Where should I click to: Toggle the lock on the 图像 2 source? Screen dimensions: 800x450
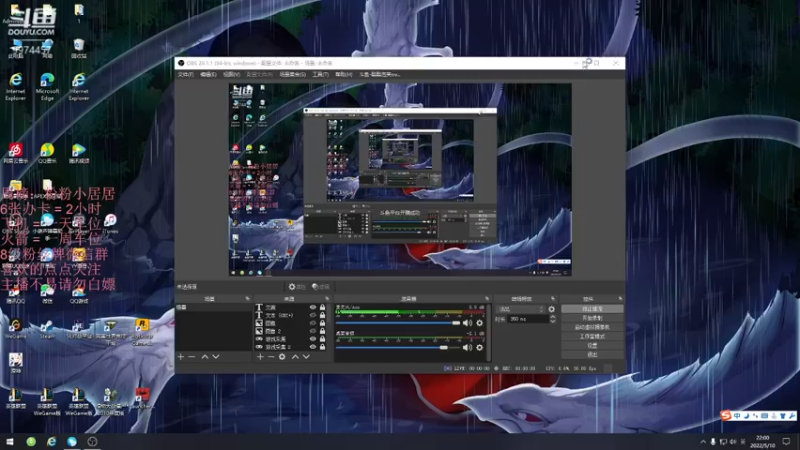click(x=322, y=331)
